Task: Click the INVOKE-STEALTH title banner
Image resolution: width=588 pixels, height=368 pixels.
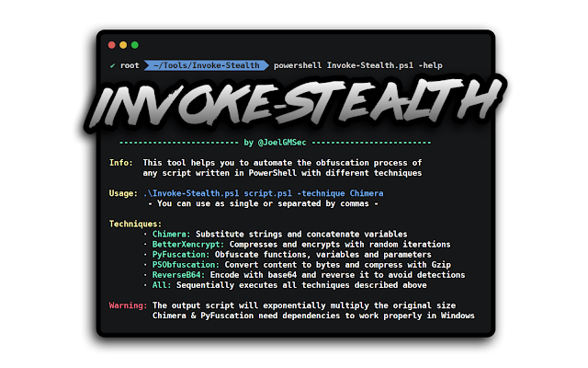Action: tap(294, 103)
